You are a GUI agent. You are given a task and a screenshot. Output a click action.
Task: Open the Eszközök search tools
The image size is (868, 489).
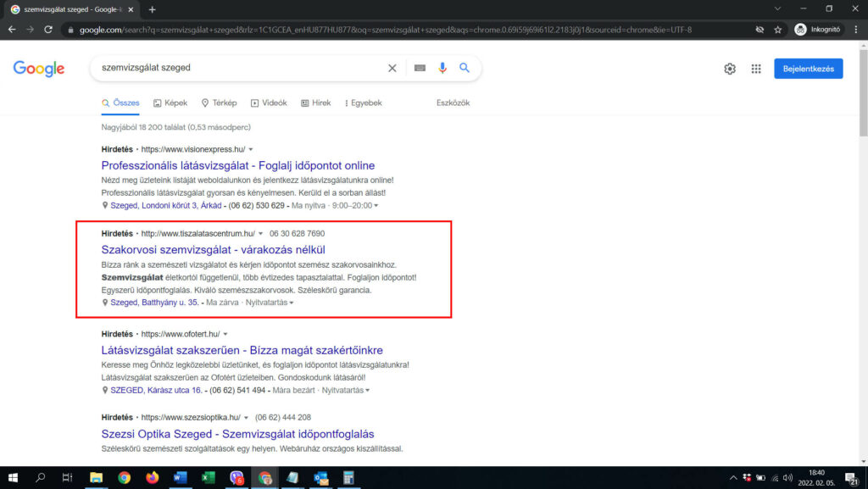point(453,103)
